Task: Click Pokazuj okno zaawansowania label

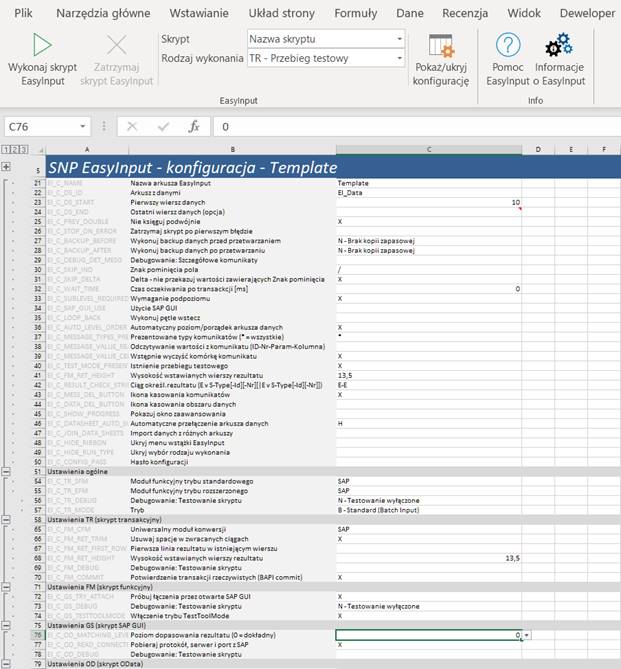Action: click(178, 414)
